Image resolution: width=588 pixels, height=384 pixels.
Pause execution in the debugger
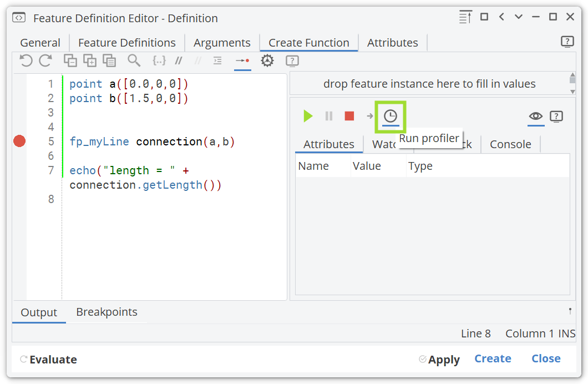[329, 116]
